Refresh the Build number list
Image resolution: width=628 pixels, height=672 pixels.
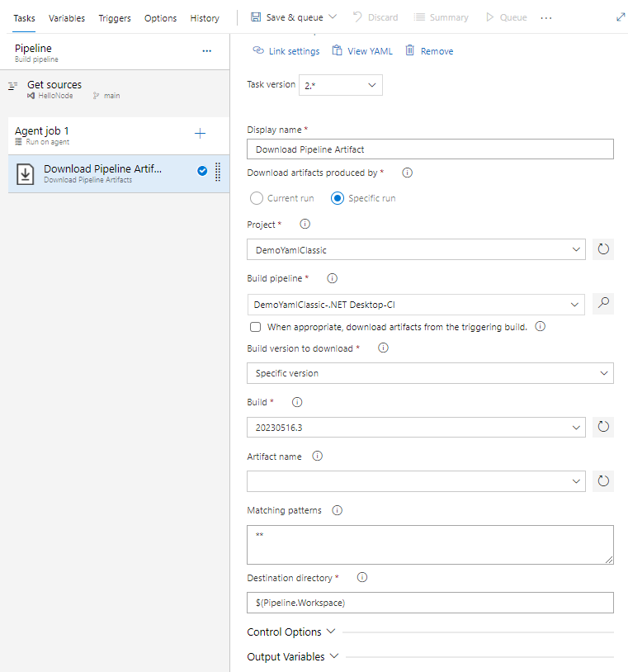603,427
